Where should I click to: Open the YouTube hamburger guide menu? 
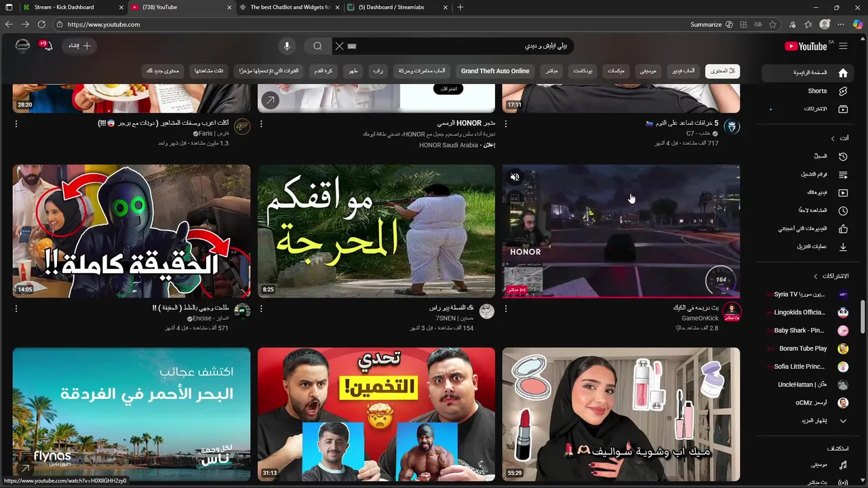pyautogui.click(x=843, y=46)
